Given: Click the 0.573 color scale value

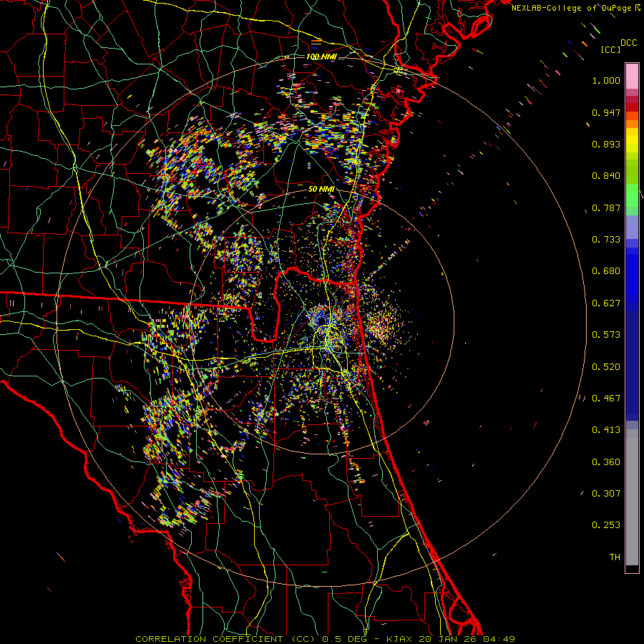Looking at the screenshot, I should 606,335.
